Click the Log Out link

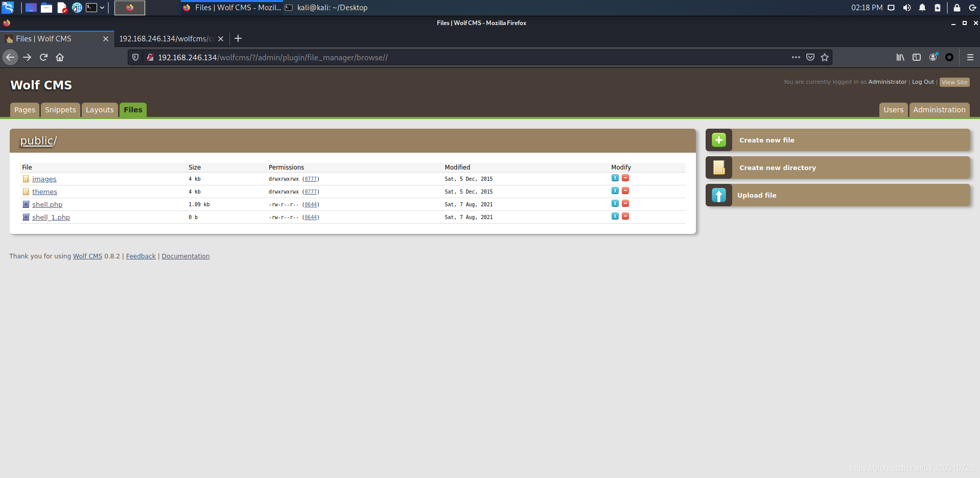pos(923,82)
